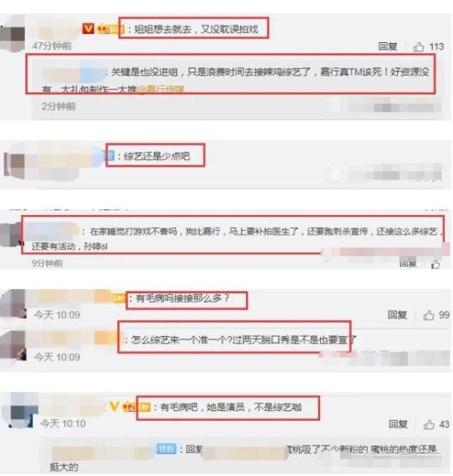This screenshot has width=453, height=476.
Task: Click blue badge before "综艺还是少点吧"
Action: pyautogui.click(x=109, y=155)
